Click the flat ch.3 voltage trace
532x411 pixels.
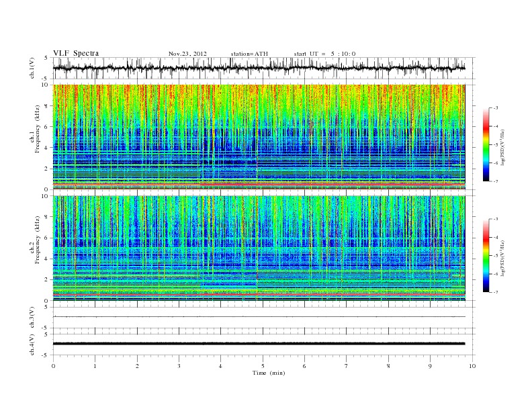click(259, 317)
